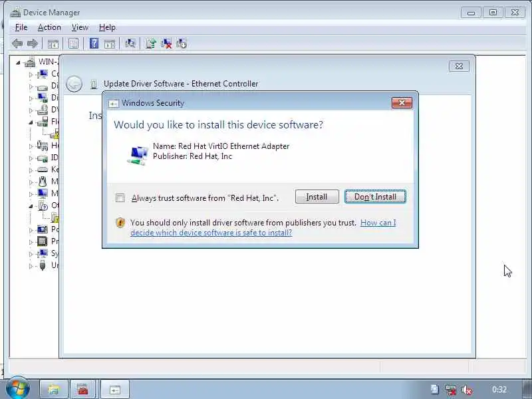532x399 pixels.
Task: Select the warning device under Other devices
Action: (x=55, y=217)
